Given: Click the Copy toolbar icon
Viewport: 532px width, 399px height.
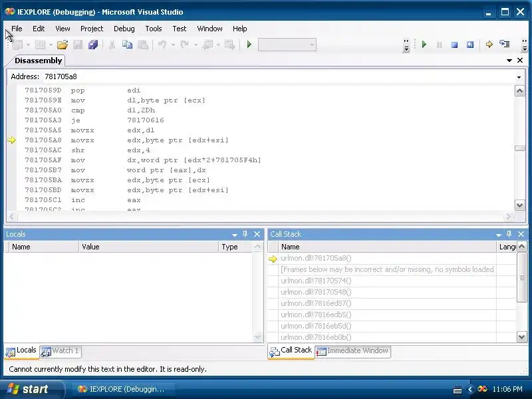Looking at the screenshot, I should click(x=127, y=45).
